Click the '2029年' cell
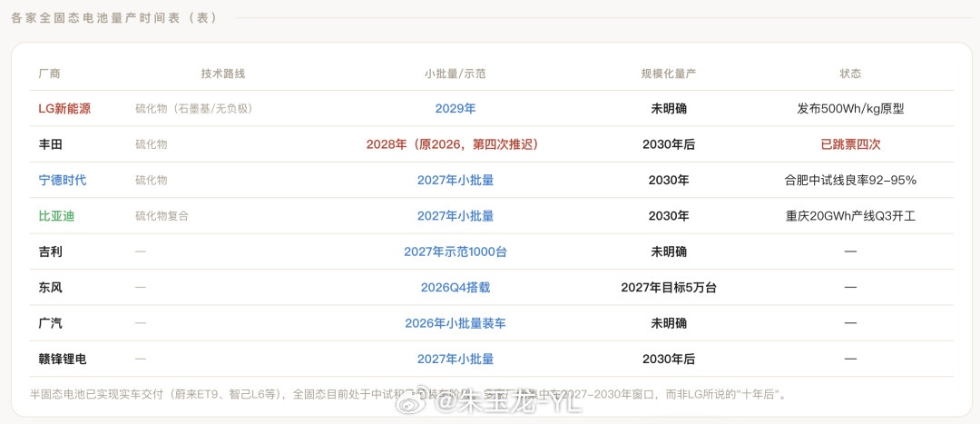 tap(455, 109)
